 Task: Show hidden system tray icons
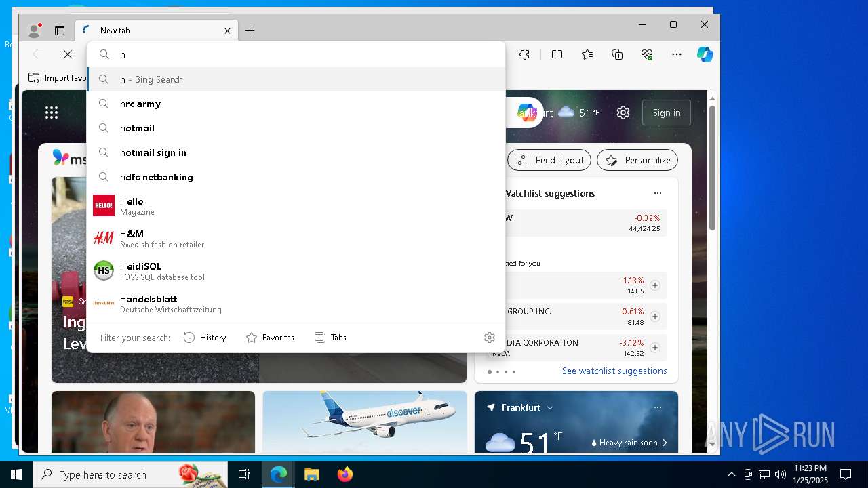click(x=731, y=474)
